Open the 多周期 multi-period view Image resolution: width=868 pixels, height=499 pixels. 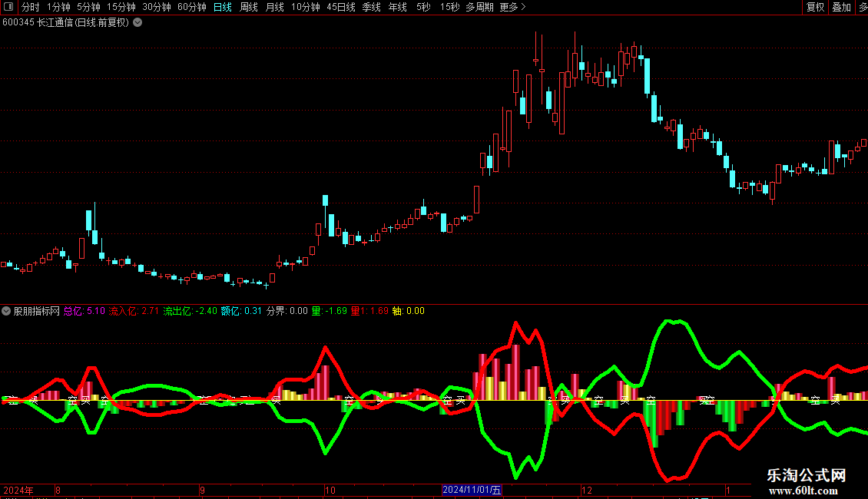point(479,7)
